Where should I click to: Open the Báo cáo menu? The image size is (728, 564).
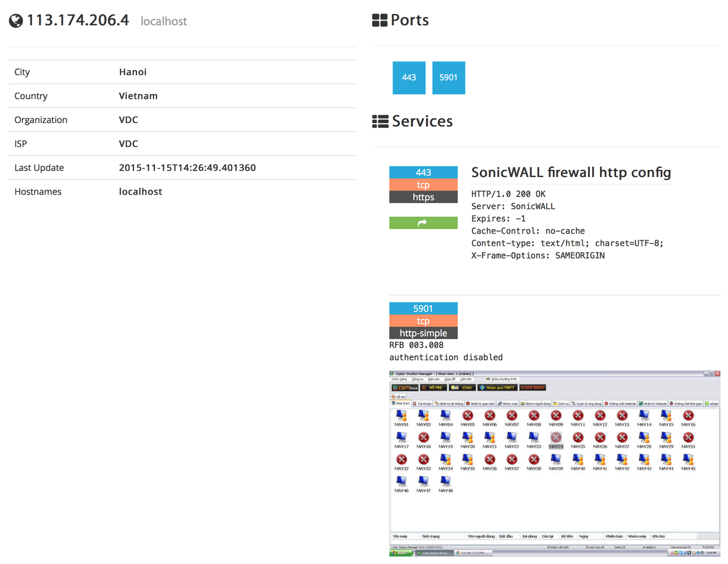[433, 379]
